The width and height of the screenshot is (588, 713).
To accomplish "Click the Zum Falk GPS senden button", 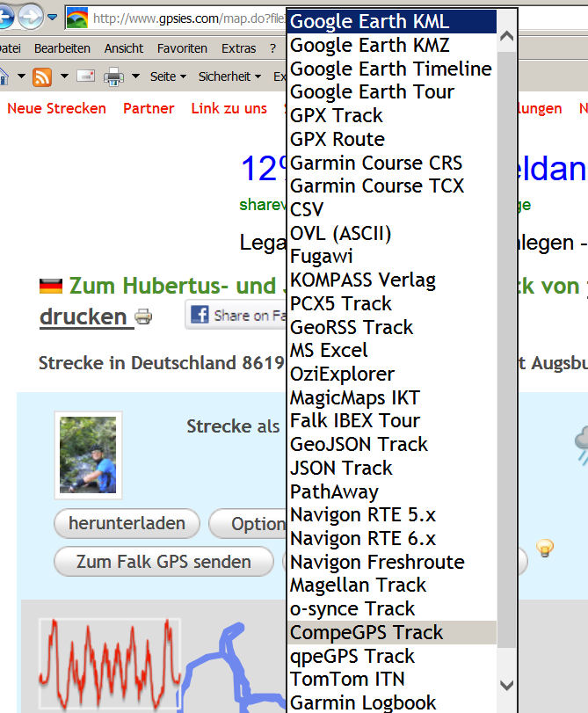I will coord(163,561).
